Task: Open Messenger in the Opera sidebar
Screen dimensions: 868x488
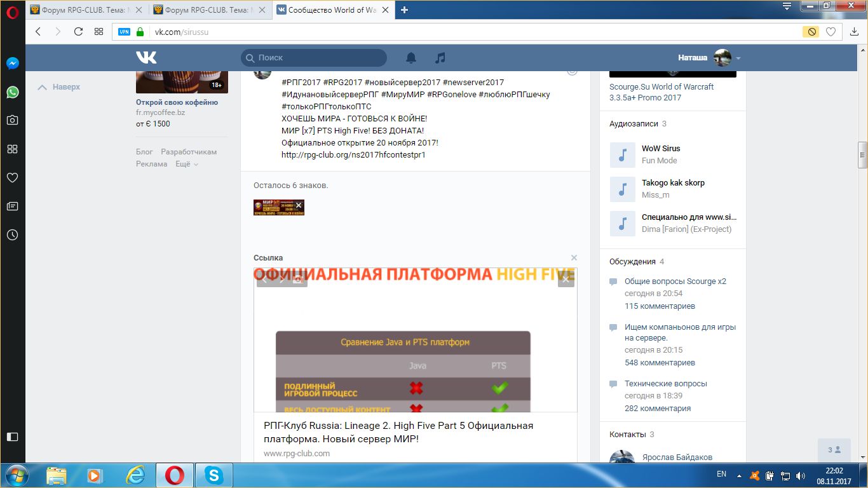Action: coord(12,64)
